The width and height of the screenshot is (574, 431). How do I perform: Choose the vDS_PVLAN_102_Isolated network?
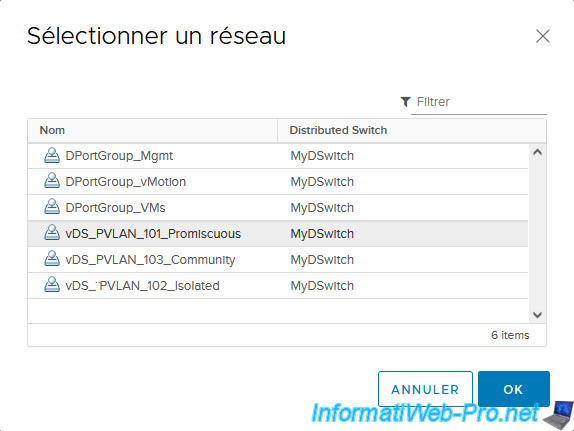tap(278, 286)
